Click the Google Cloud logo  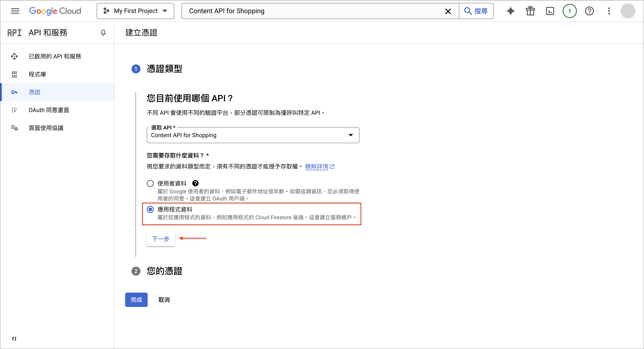(x=55, y=11)
